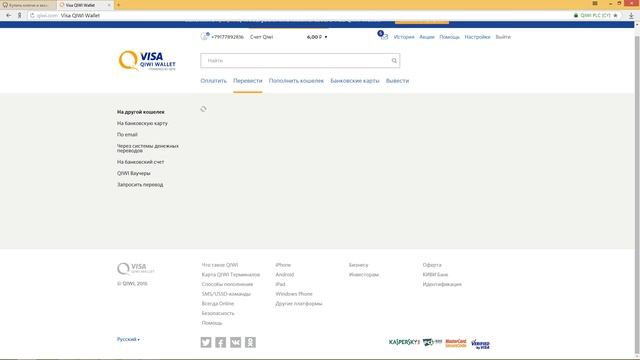Open footer link Другие платформы

coord(299,304)
